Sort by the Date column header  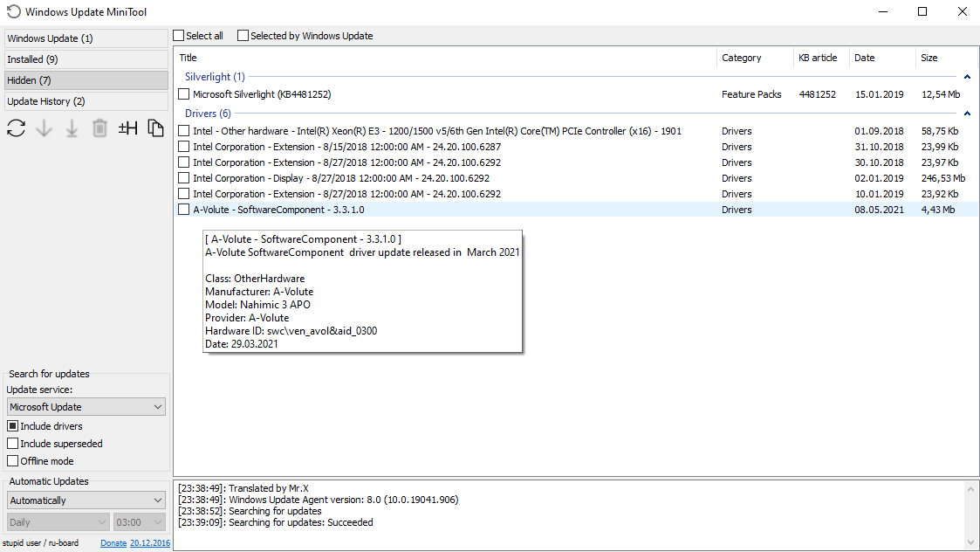(x=882, y=58)
